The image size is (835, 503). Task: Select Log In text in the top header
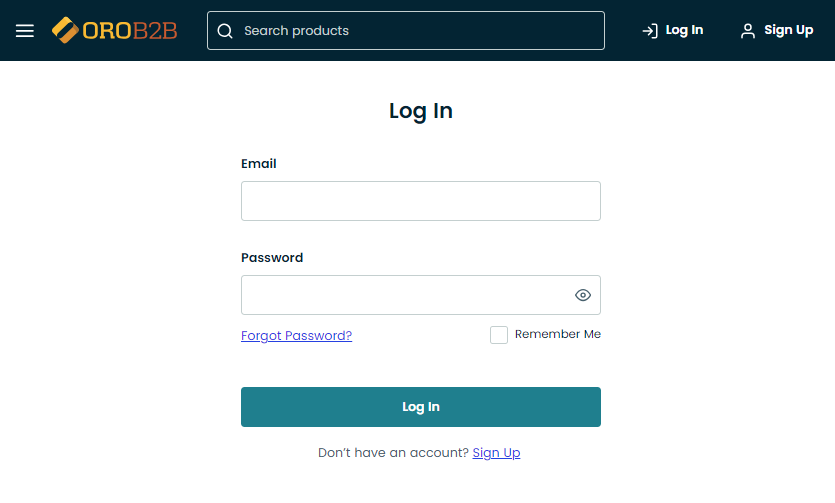[x=684, y=30]
